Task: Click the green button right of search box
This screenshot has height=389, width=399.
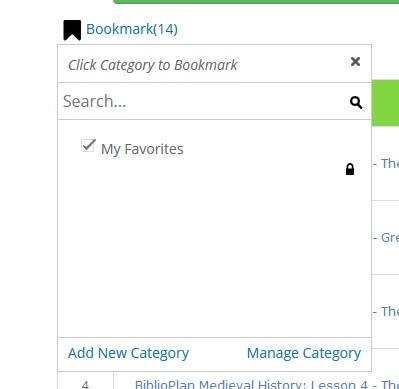Action: [x=385, y=103]
